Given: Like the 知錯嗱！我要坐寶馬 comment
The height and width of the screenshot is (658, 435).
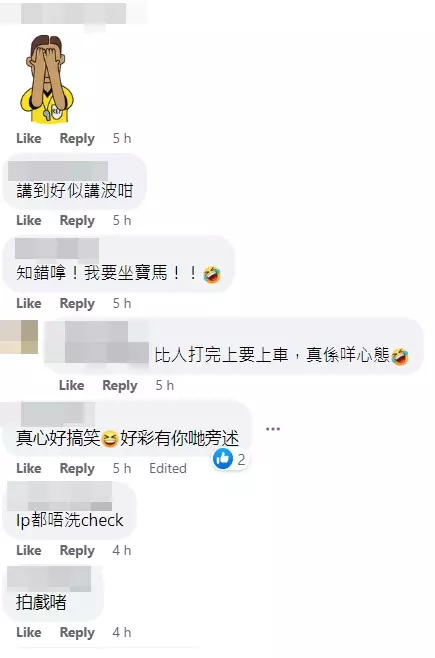Looking at the screenshot, I should click(29, 303).
